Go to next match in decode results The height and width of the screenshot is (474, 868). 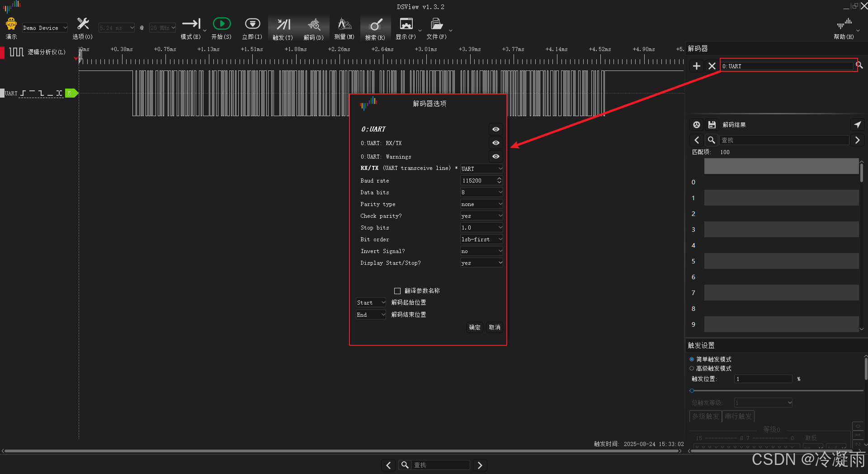[x=857, y=140]
